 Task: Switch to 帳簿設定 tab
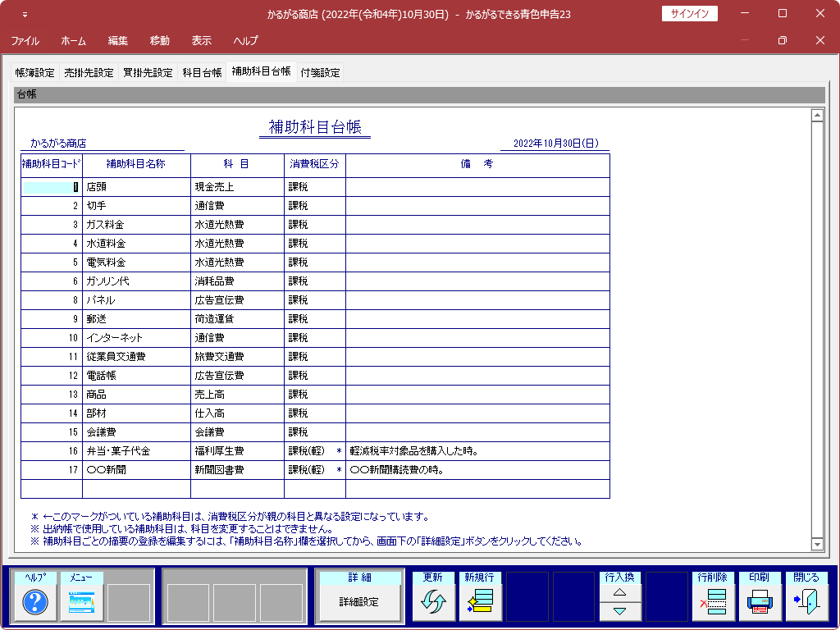tap(34, 73)
